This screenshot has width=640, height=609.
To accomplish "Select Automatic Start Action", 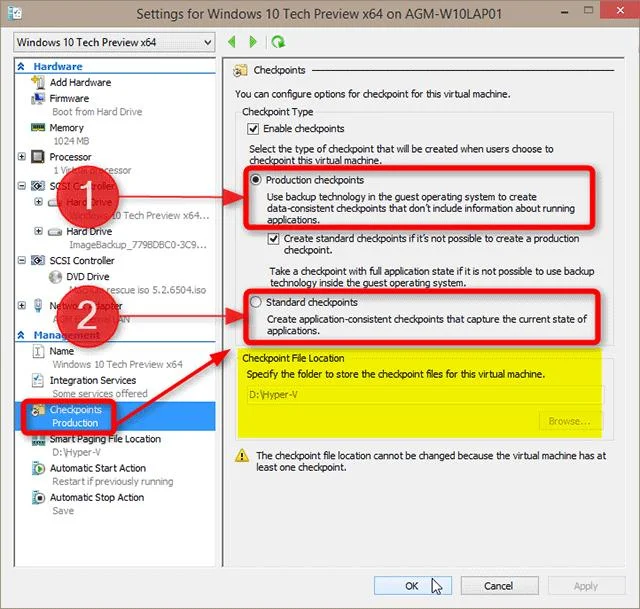I will 98,468.
